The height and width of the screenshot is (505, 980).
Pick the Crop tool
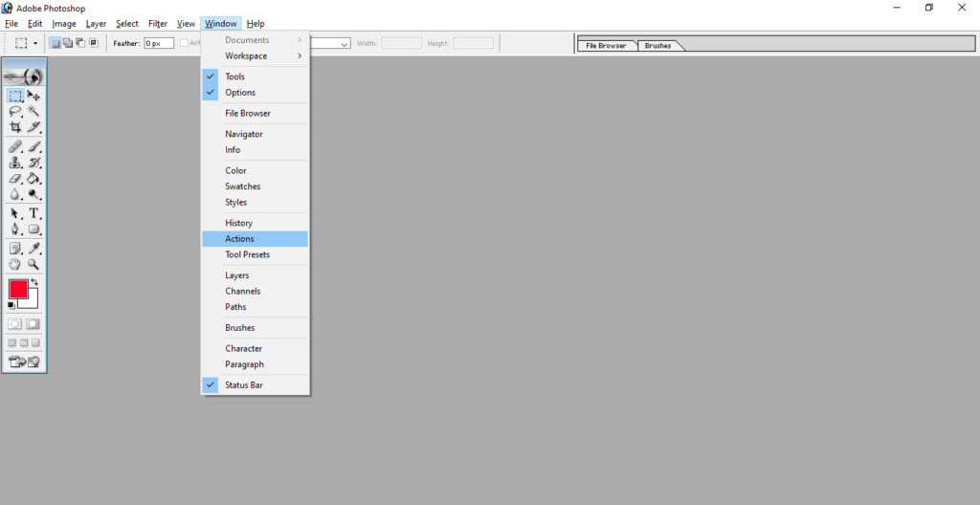15,127
